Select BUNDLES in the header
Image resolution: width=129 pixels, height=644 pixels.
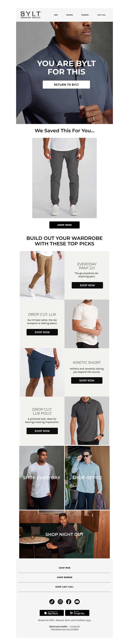[x=85, y=15]
